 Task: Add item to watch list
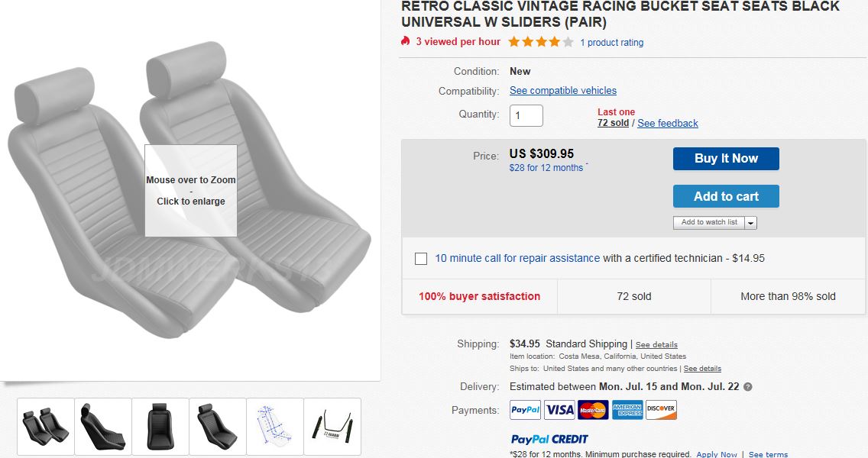[x=709, y=222]
